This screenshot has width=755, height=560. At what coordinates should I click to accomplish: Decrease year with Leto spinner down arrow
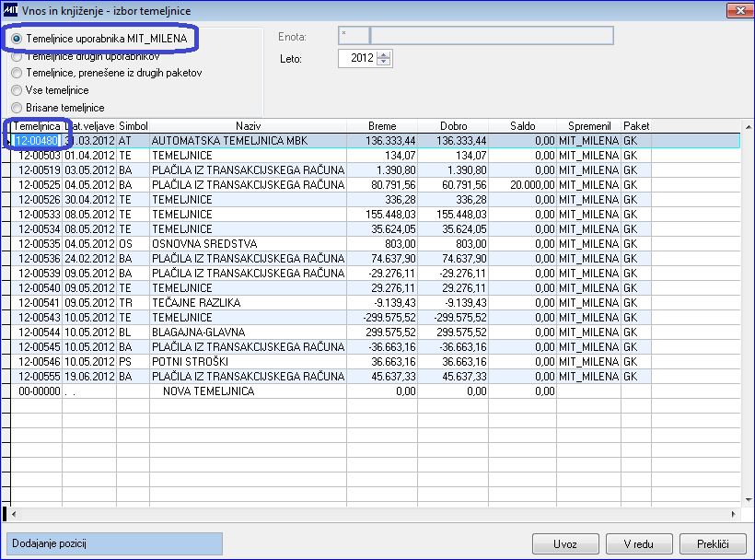coord(384,62)
